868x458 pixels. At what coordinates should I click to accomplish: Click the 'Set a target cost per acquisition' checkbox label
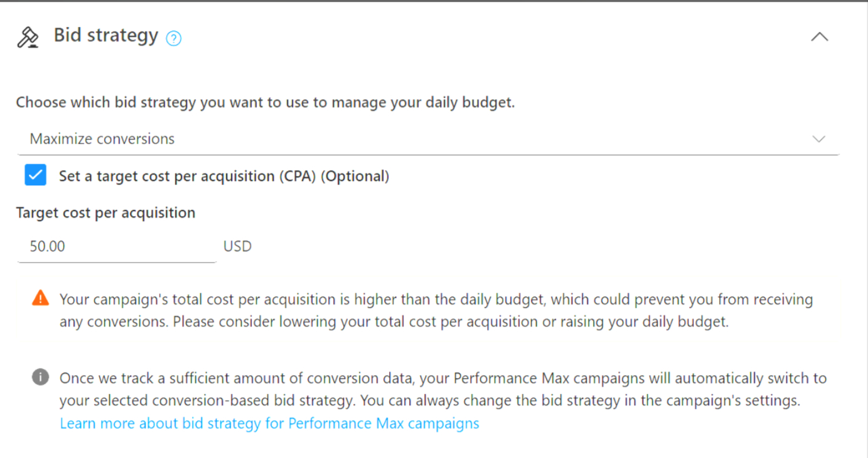tap(188, 177)
